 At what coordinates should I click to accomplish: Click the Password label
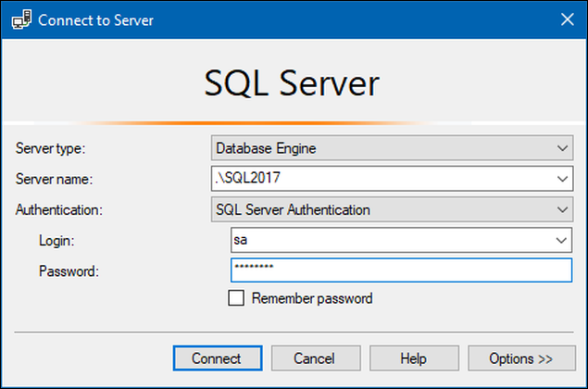(69, 270)
